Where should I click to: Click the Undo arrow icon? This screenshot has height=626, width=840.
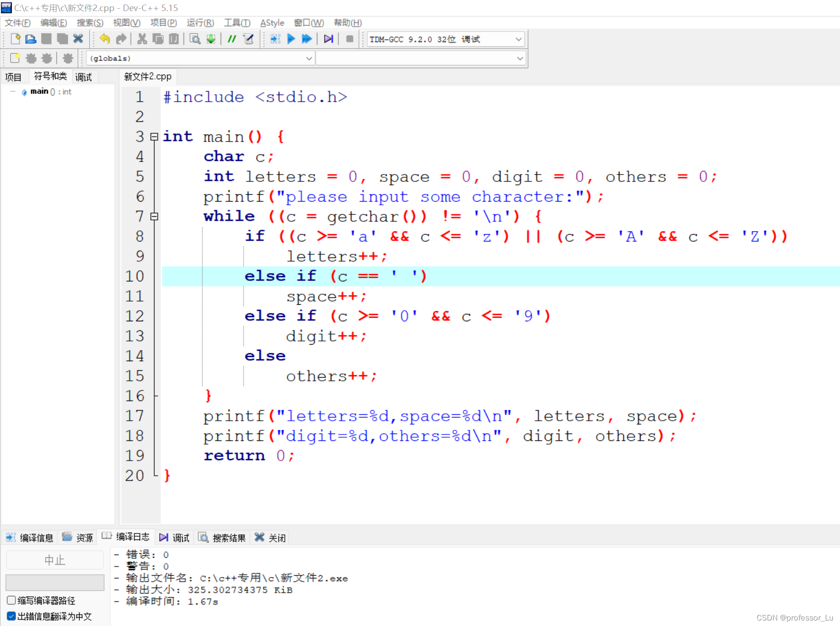point(104,39)
